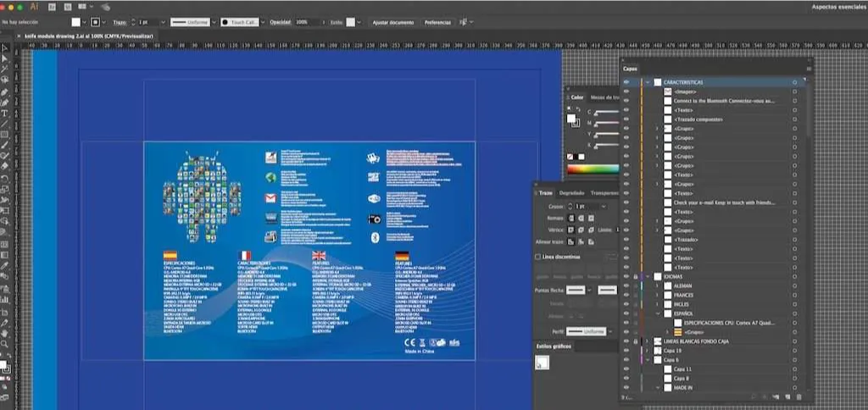Select the knife module drawing 2.ai document tab
This screenshot has width=868, height=410.
pyautogui.click(x=88, y=36)
